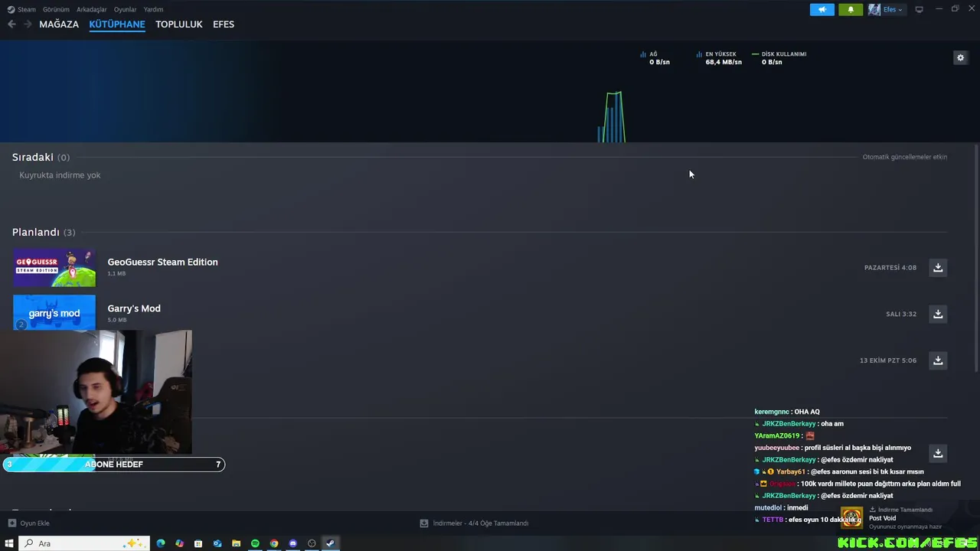Click Garry's Mod title
This screenshot has height=551, width=980.
[134, 308]
